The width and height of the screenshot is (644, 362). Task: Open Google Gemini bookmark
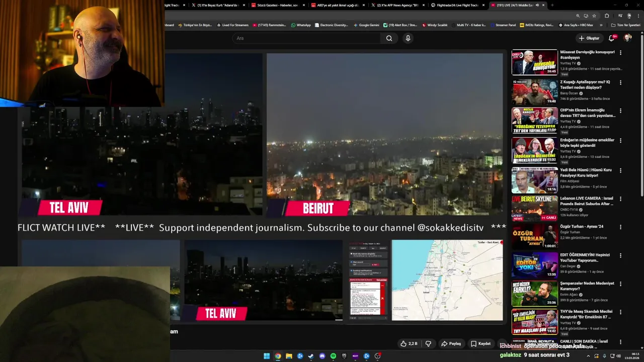tap(366, 25)
